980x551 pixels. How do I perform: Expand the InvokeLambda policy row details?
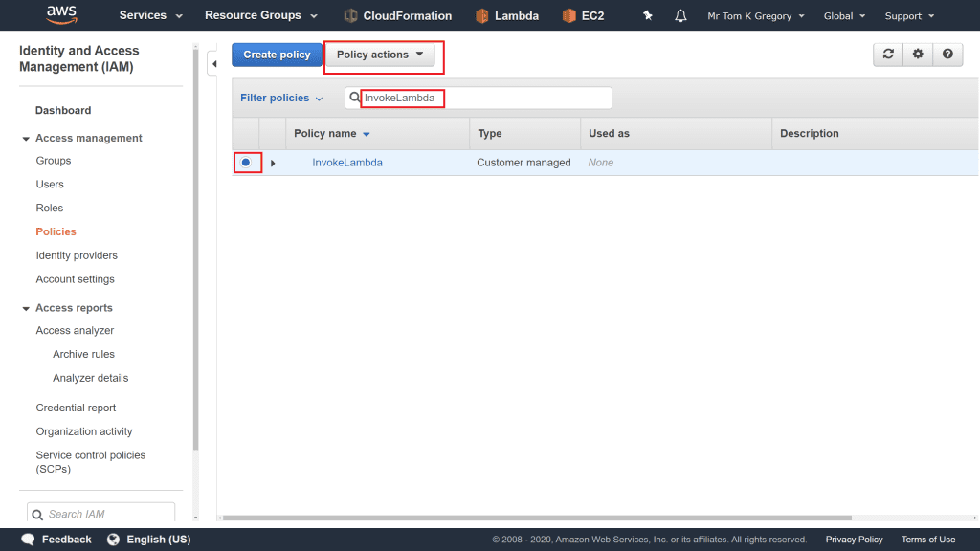273,164
